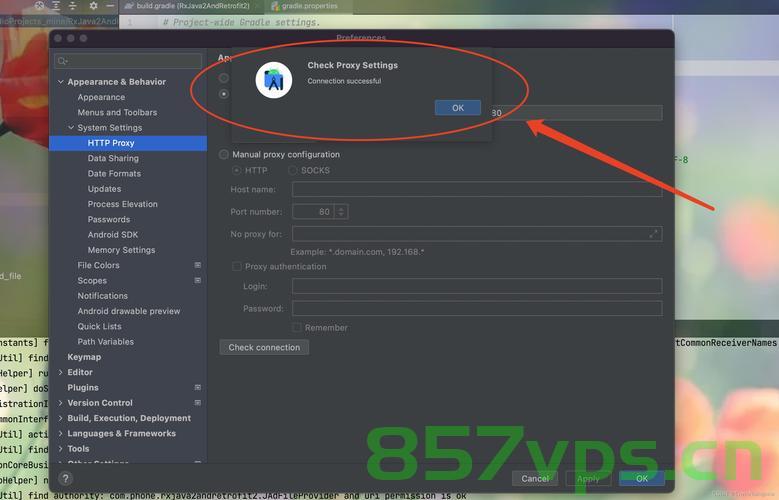Expand the Editor section
Viewport: 779px width, 500px height.
[x=61, y=372]
